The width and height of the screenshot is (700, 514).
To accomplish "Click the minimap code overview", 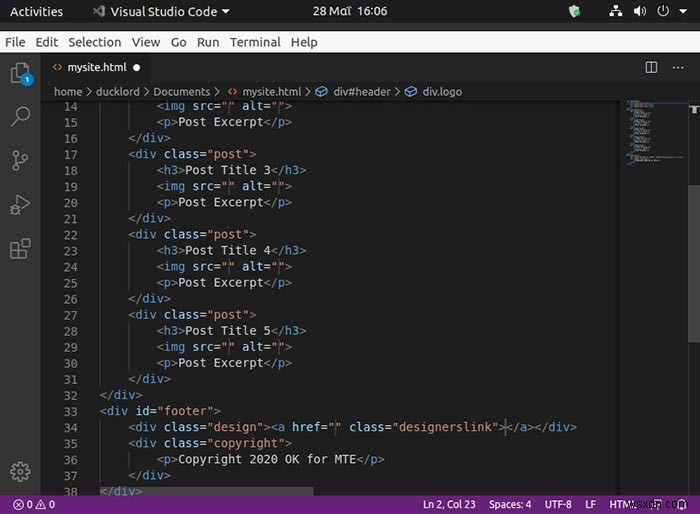I will 654,132.
